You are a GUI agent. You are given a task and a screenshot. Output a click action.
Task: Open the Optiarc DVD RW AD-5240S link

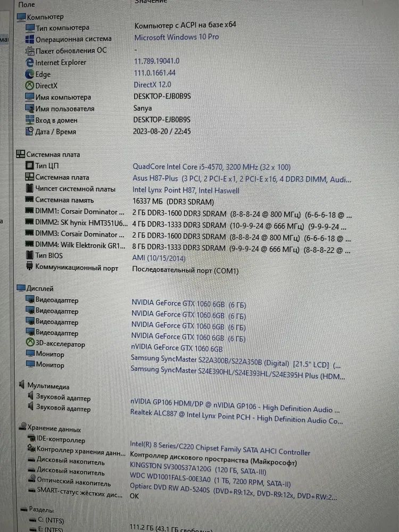pos(234,493)
